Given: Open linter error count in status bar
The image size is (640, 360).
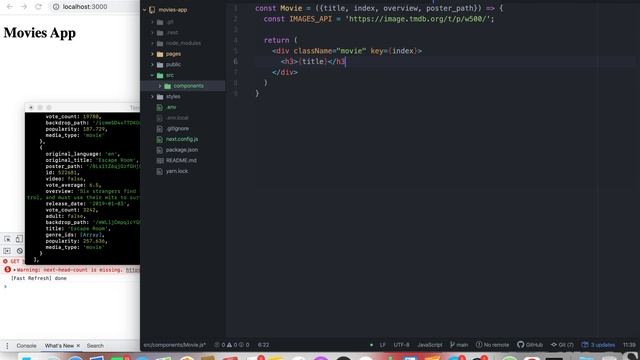Looking at the screenshot, I should (x=220, y=345).
